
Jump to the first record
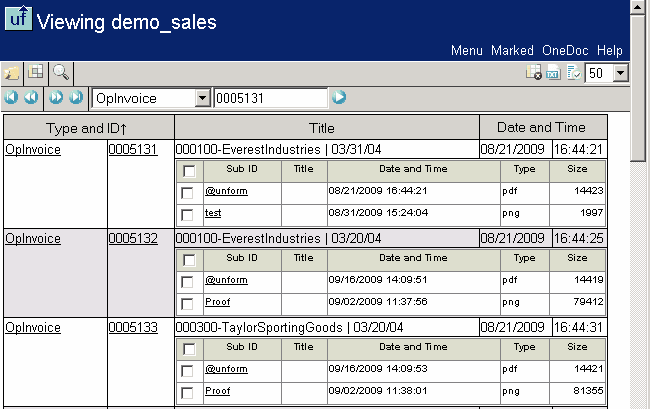(x=12, y=98)
